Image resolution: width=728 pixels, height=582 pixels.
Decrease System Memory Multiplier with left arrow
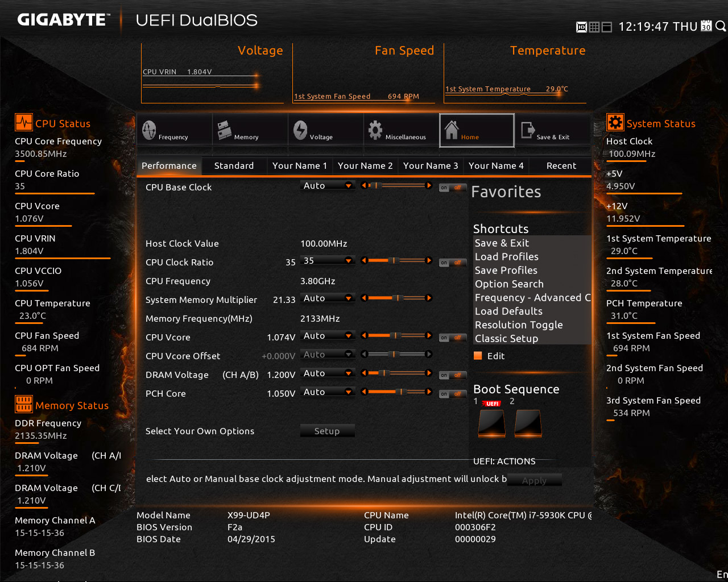point(363,298)
